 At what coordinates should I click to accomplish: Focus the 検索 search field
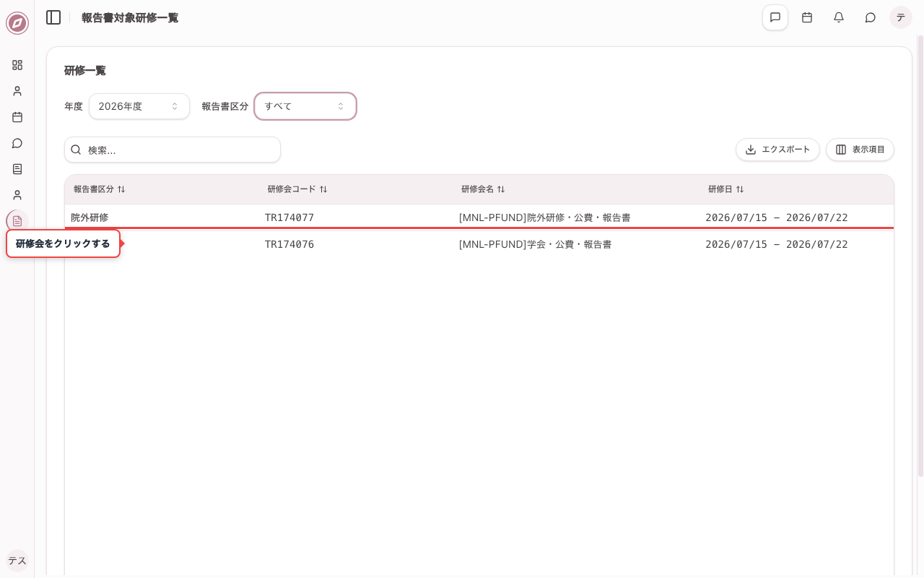tap(173, 150)
